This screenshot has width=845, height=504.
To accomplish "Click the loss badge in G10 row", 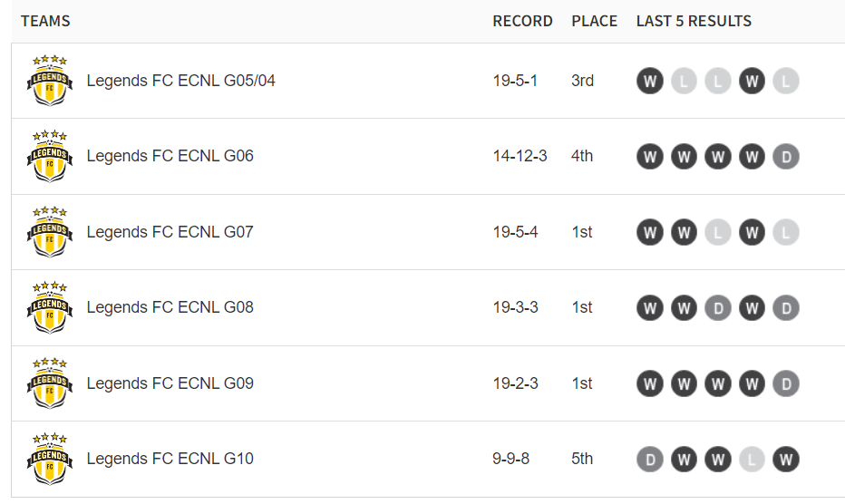I will point(752,460).
